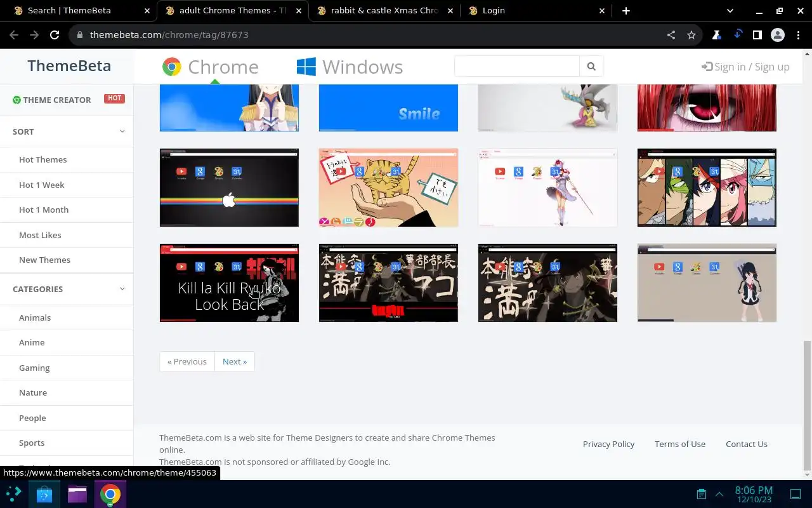Click the Windows logo icon in header
The width and height of the screenshot is (812, 508).
click(x=306, y=67)
